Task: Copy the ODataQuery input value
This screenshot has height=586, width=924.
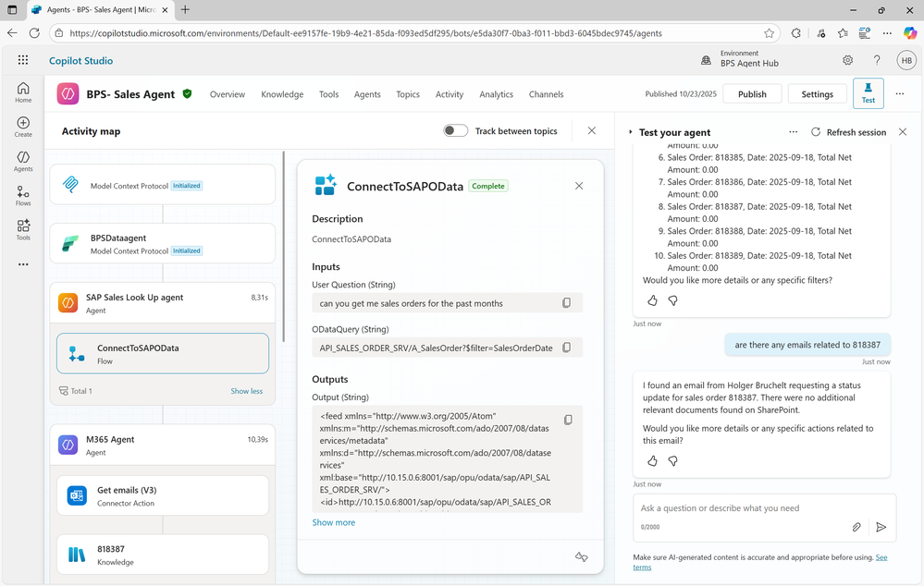Action: [x=567, y=348]
